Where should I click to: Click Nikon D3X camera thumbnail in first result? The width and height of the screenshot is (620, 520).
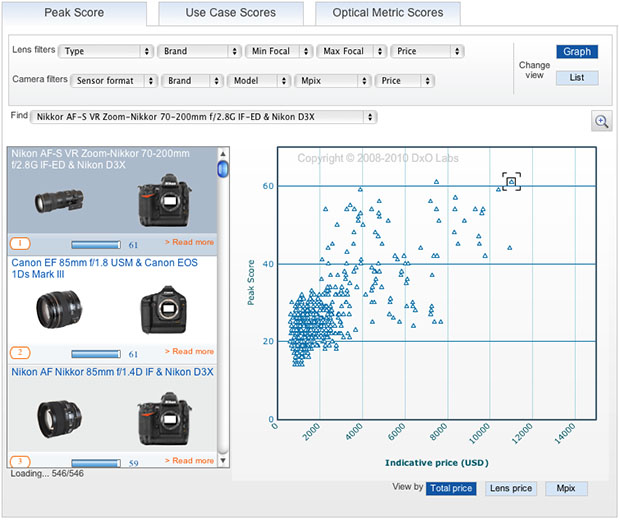click(164, 200)
